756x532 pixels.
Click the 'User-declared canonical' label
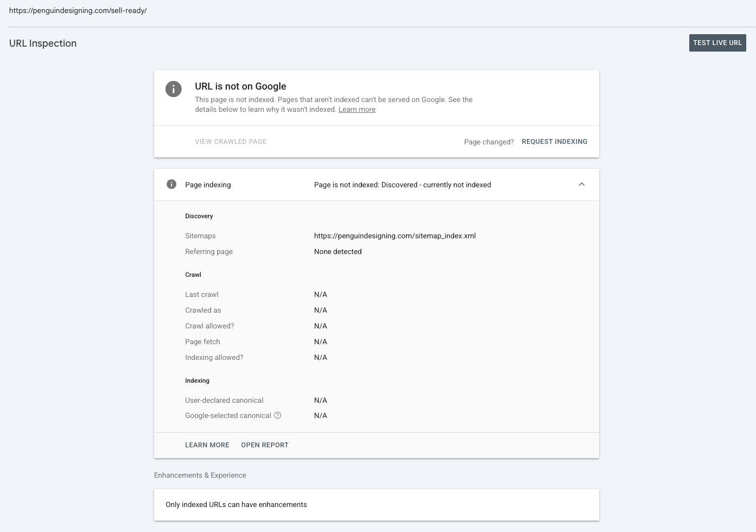(x=224, y=400)
